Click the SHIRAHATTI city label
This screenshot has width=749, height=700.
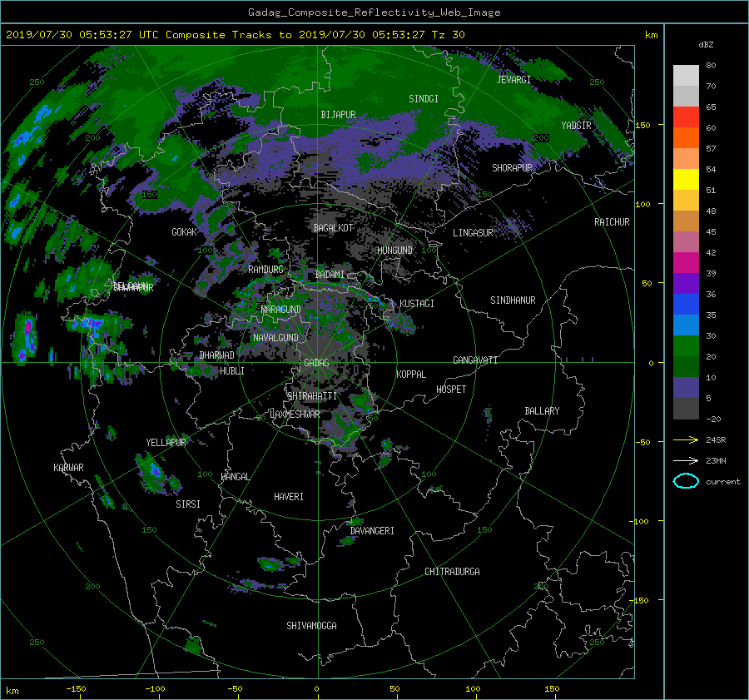pos(312,396)
